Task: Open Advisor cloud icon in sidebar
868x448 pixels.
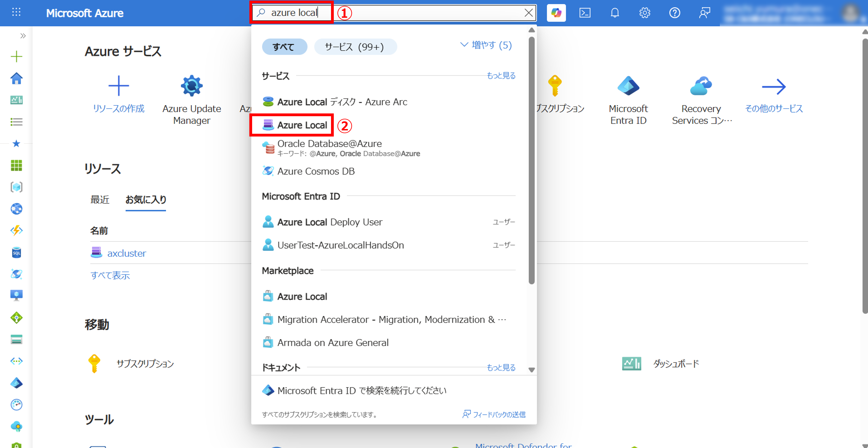Action: click(16, 427)
